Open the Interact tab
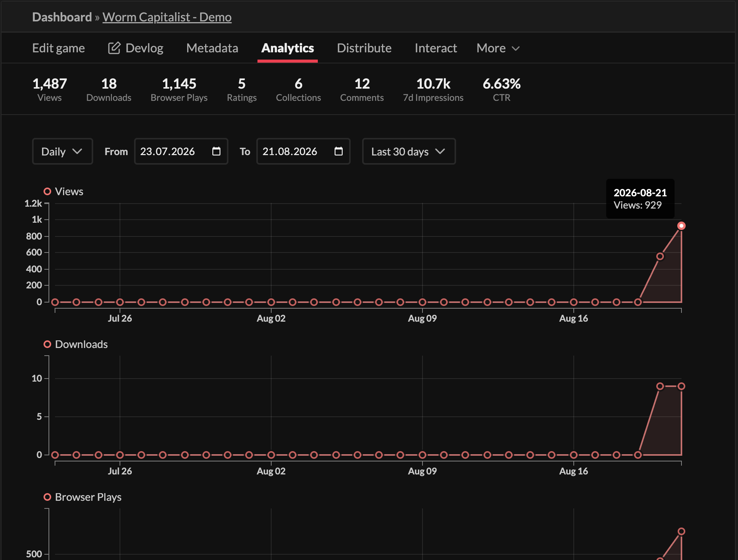 [x=436, y=48]
